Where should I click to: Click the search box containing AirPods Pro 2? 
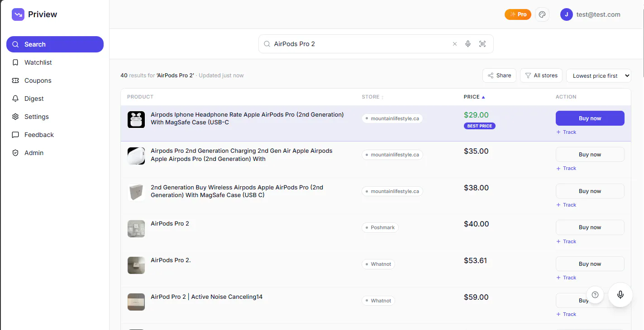pos(376,44)
